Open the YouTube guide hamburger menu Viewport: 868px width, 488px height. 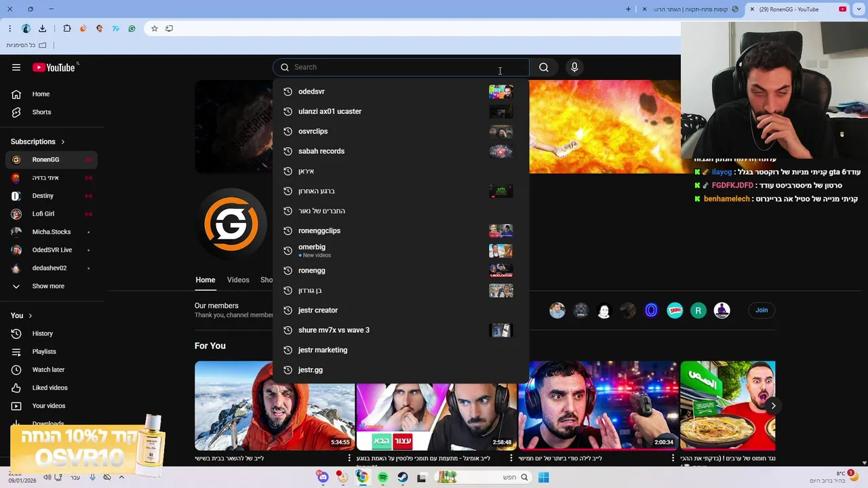pyautogui.click(x=16, y=67)
